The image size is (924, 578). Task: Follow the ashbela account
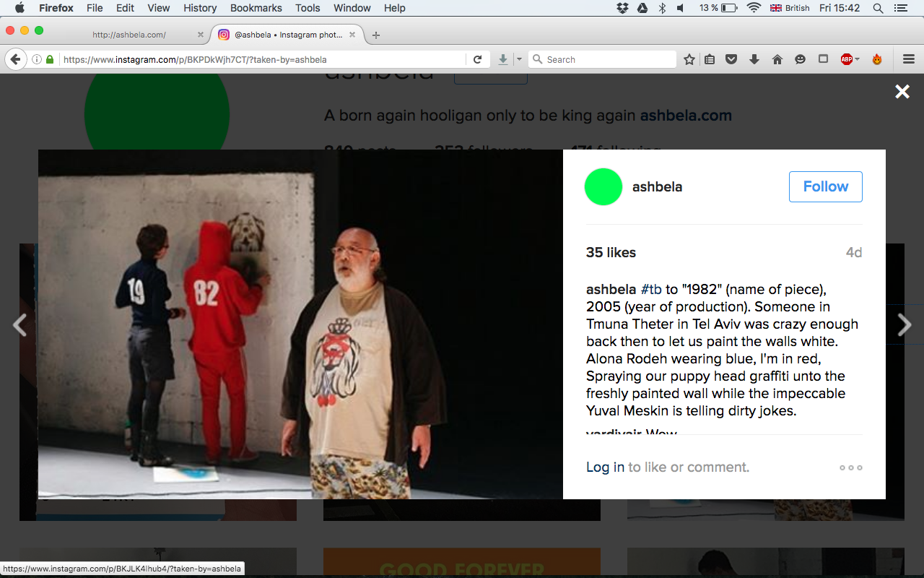[x=826, y=186]
